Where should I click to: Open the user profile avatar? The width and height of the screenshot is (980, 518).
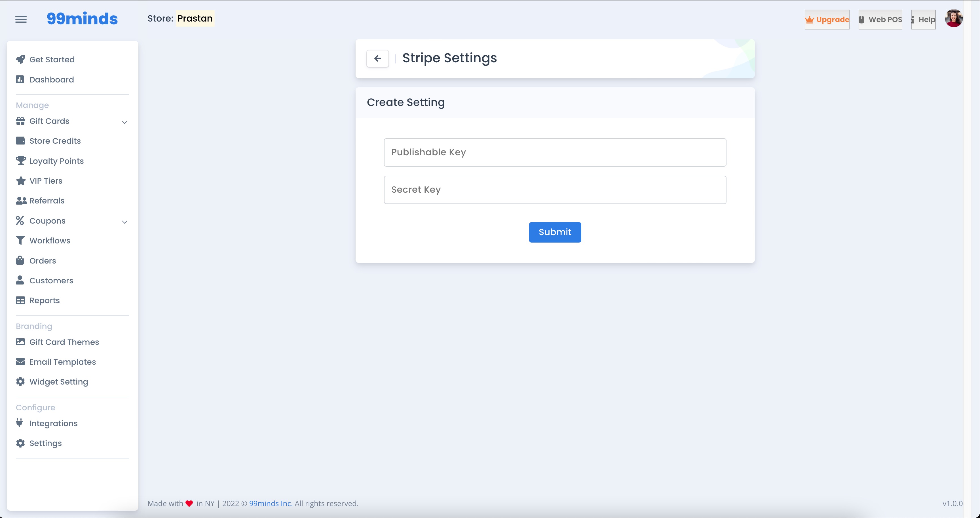954,18
